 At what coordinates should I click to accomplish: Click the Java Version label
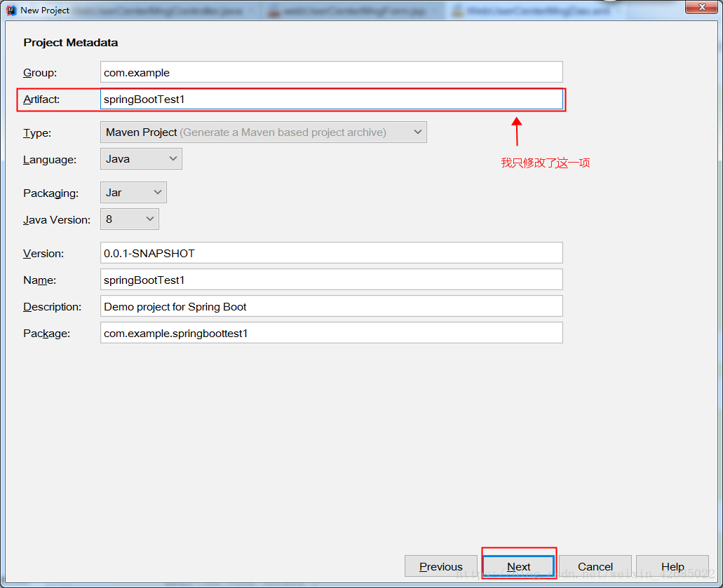tap(57, 220)
